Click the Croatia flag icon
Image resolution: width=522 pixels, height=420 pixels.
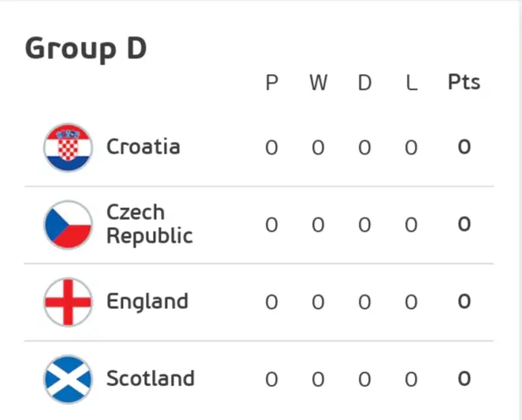[68, 147]
